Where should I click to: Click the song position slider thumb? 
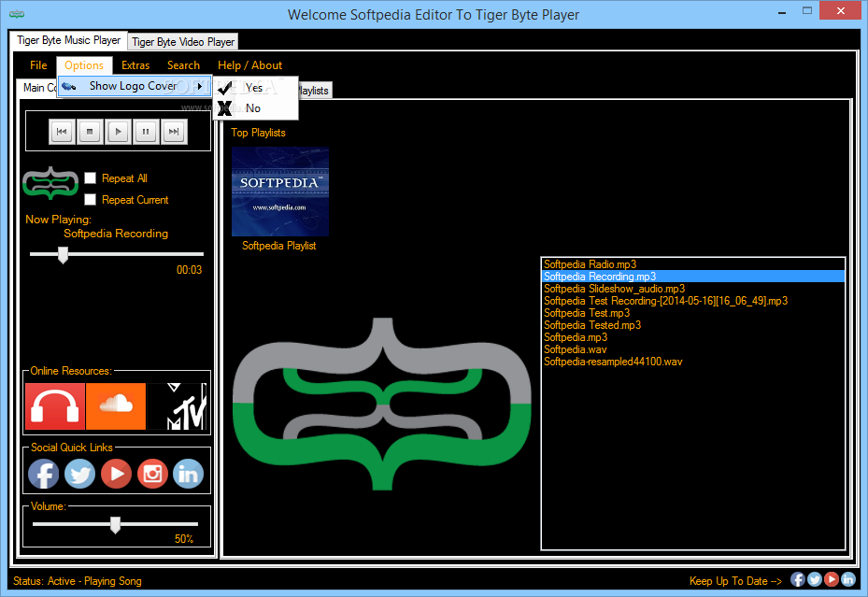tap(64, 254)
